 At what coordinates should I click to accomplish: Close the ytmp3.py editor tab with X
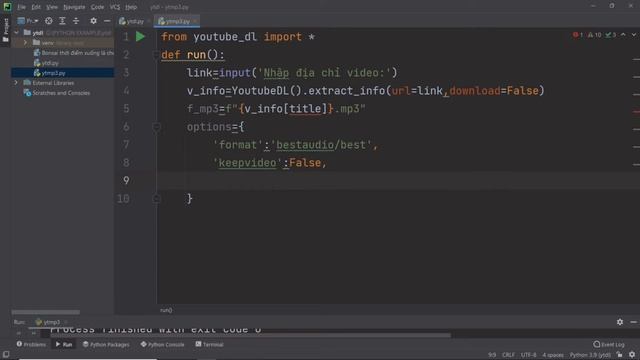click(195, 21)
